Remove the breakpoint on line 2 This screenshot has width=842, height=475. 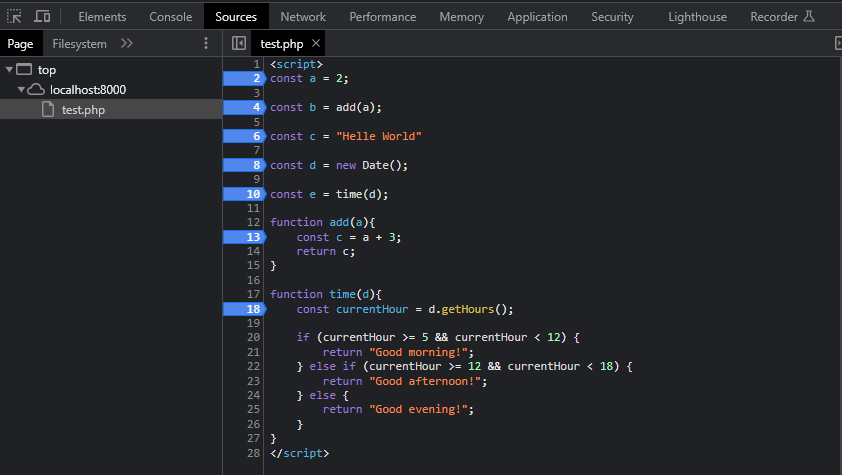coord(245,78)
